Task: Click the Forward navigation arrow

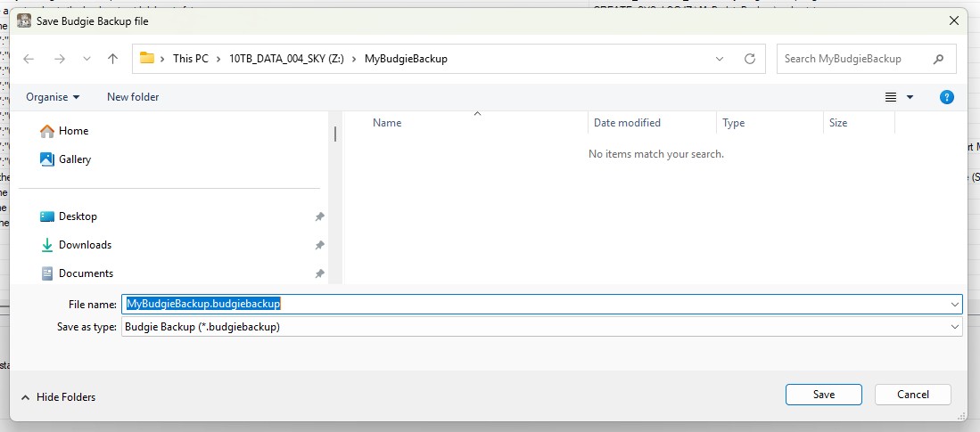Action: coord(60,59)
